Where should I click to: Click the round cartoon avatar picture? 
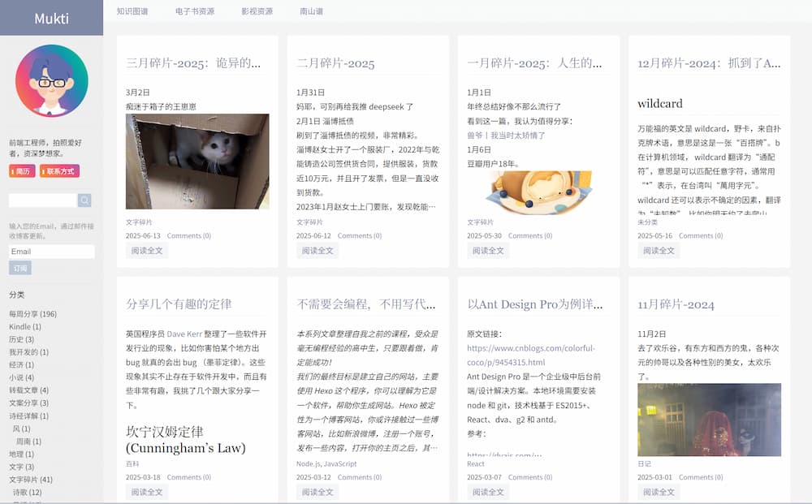point(52,81)
